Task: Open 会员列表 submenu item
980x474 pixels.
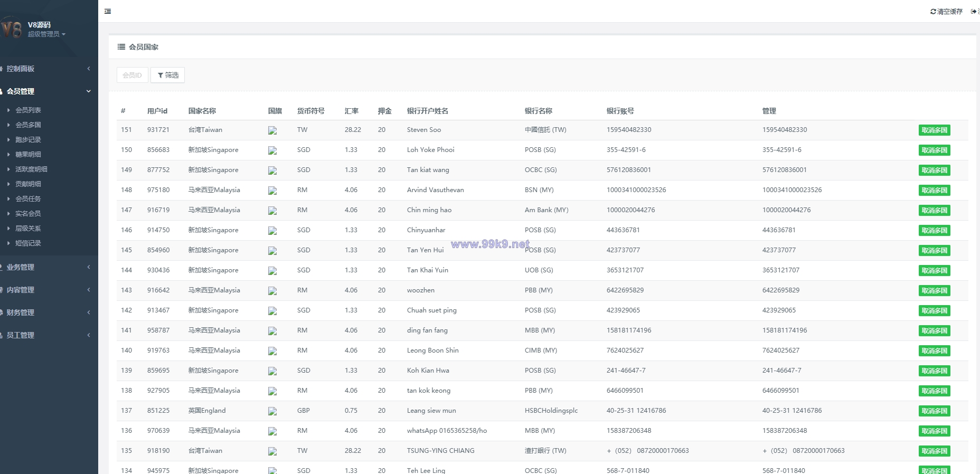Action: pos(28,110)
